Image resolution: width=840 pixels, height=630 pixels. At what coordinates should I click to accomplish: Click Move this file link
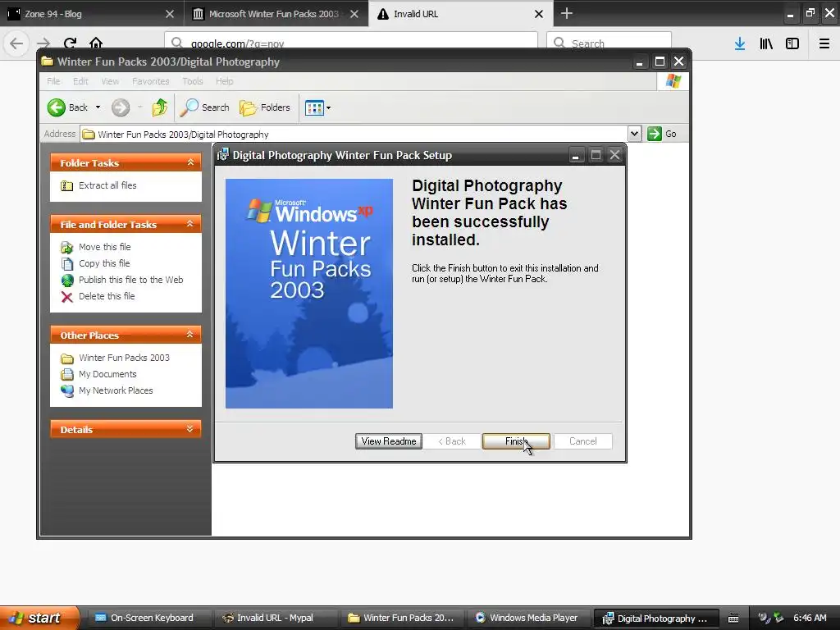pyautogui.click(x=105, y=247)
